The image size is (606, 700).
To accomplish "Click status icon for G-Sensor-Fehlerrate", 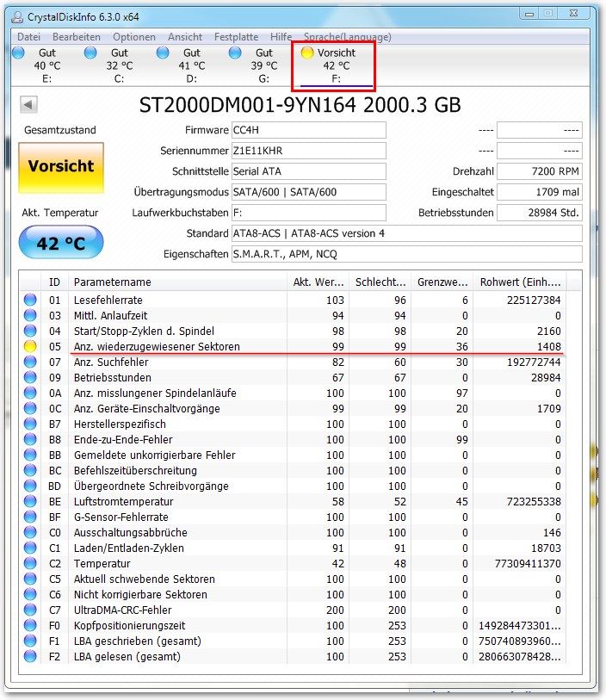I will click(x=30, y=517).
